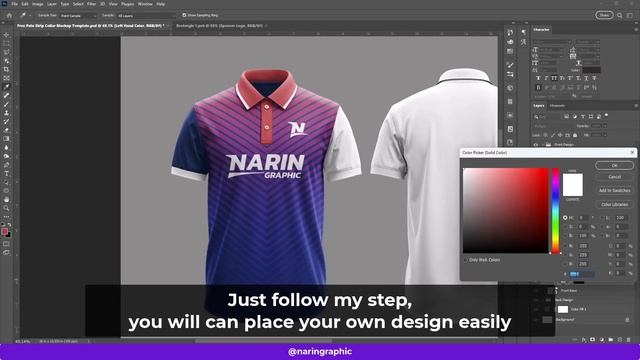The image size is (640, 360).
Task: Click the Color Fill 1 layer thumbnail
Action: point(563,309)
